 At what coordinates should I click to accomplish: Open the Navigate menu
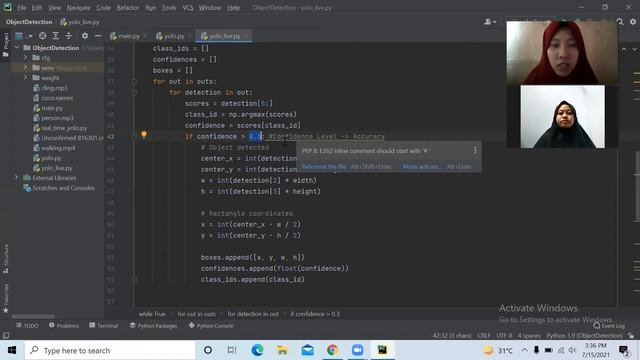point(78,8)
